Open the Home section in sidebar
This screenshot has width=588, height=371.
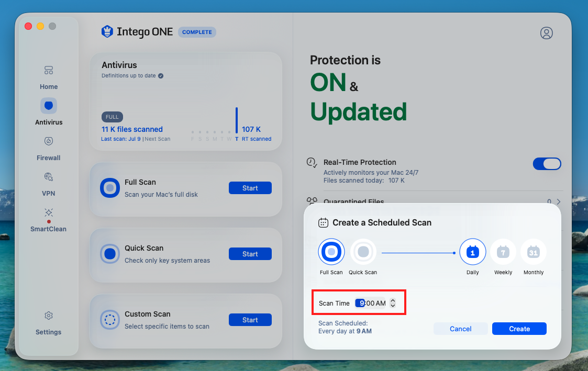(x=49, y=78)
